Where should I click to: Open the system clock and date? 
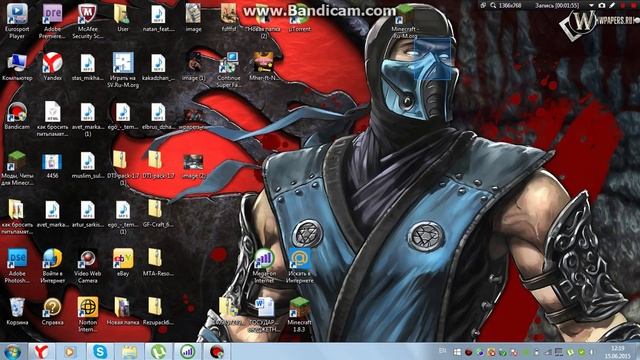618,352
